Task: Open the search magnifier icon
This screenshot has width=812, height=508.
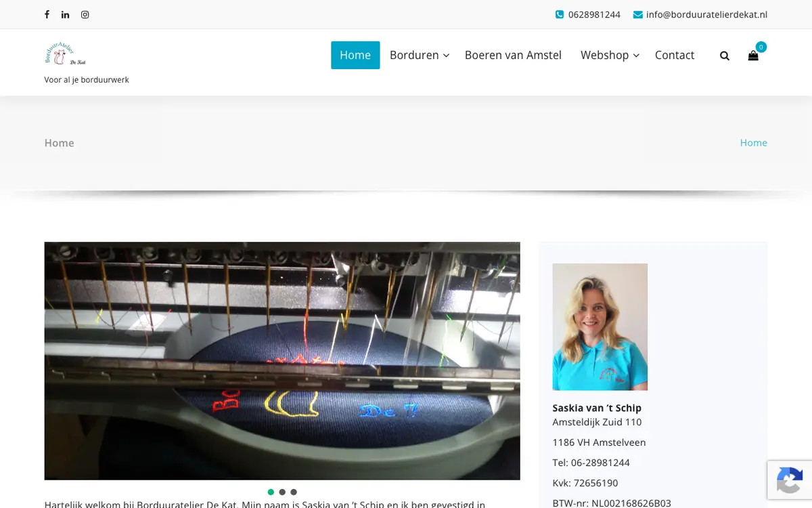Action: (x=725, y=56)
